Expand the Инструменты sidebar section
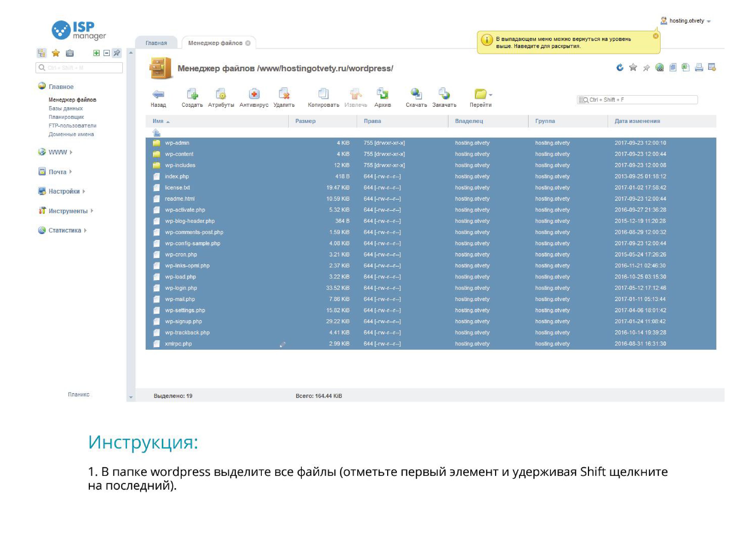The width and height of the screenshot is (756, 534). tap(65, 211)
